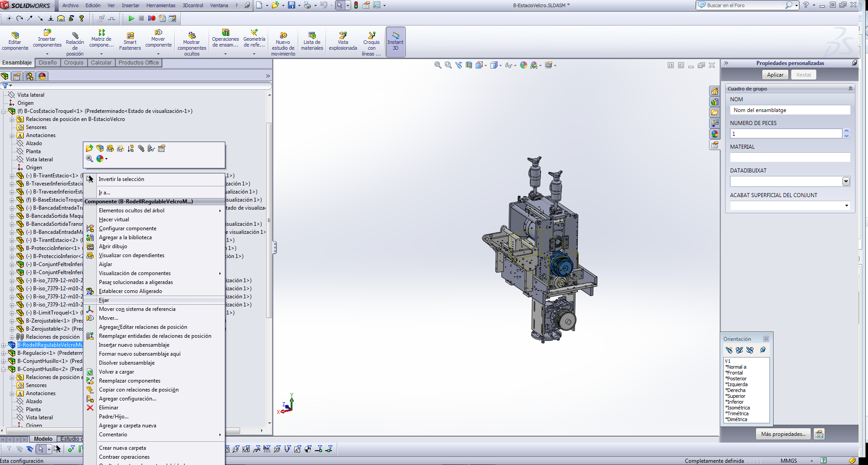Increase NUMERO DE PECES value
The image size is (868, 465).
click(847, 131)
